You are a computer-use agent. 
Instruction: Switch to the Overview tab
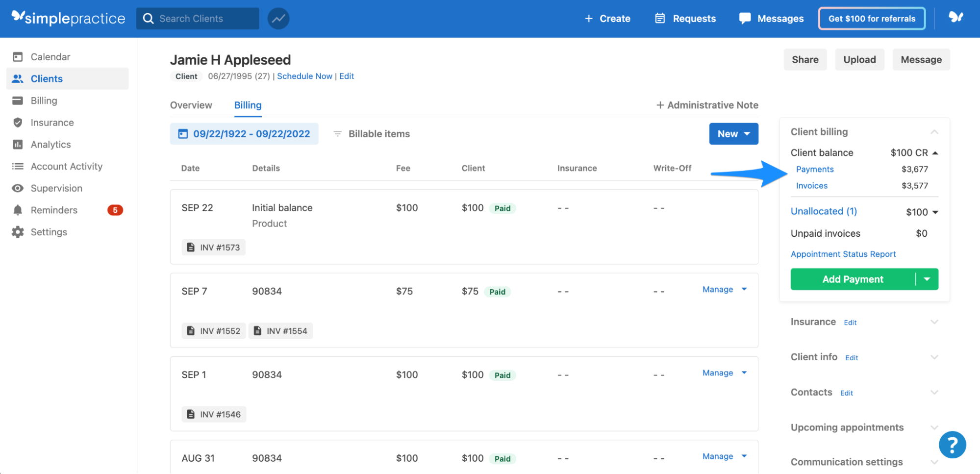coord(191,105)
